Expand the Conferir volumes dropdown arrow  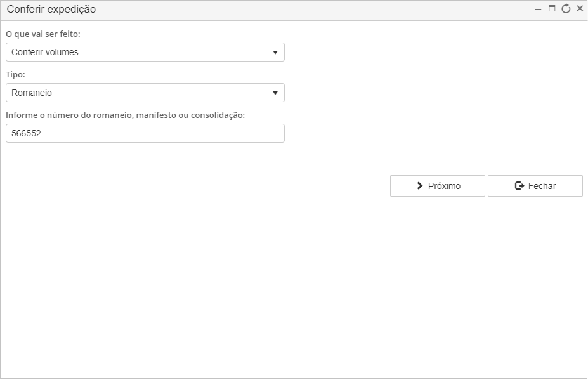(x=275, y=53)
